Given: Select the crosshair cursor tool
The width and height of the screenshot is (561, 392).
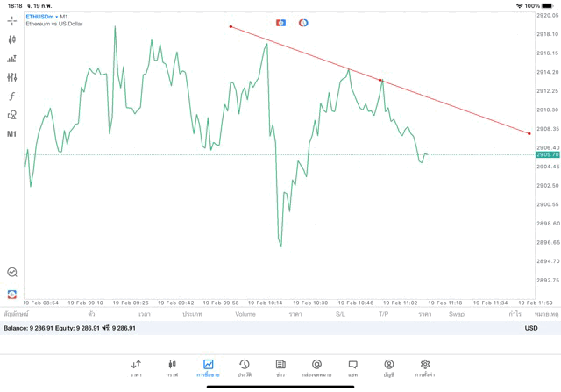Looking at the screenshot, I should [x=12, y=20].
